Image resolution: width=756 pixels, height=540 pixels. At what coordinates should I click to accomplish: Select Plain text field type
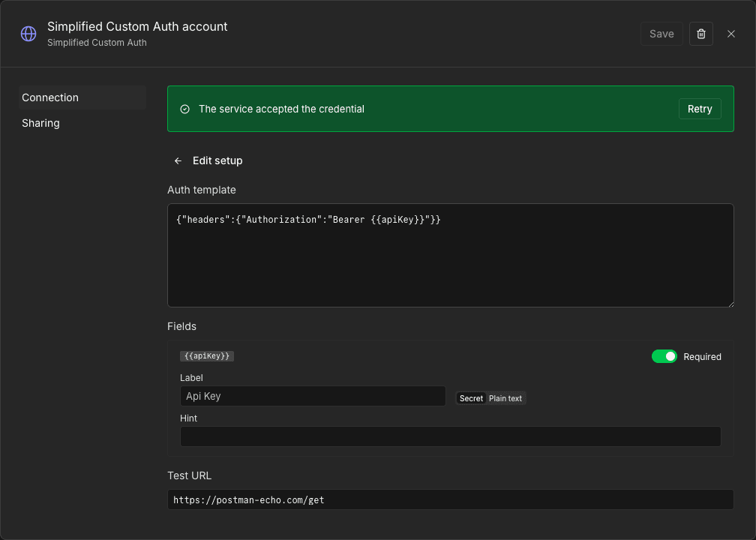coord(505,398)
